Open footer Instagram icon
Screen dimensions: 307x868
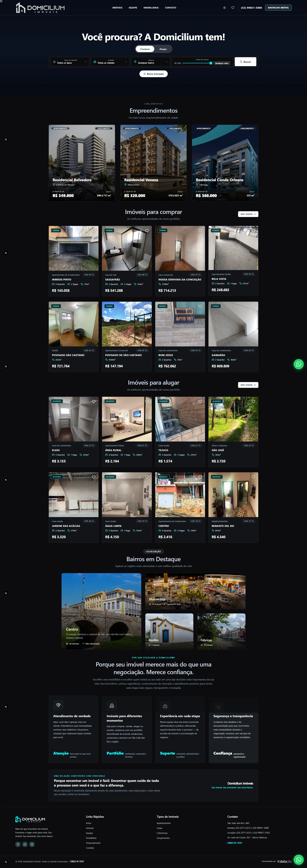pos(32,844)
